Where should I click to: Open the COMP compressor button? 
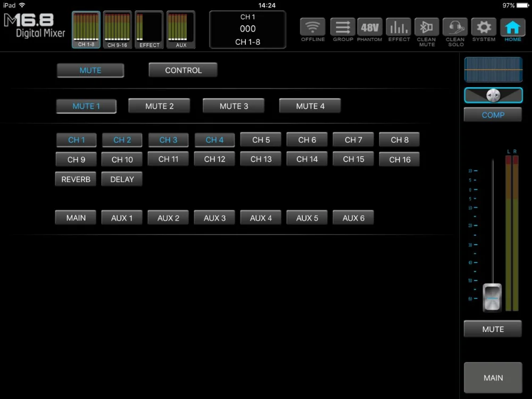(x=493, y=115)
